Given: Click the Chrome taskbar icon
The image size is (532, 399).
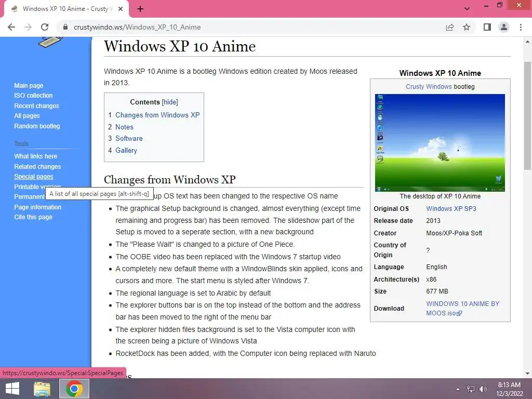Looking at the screenshot, I should [x=74, y=389].
